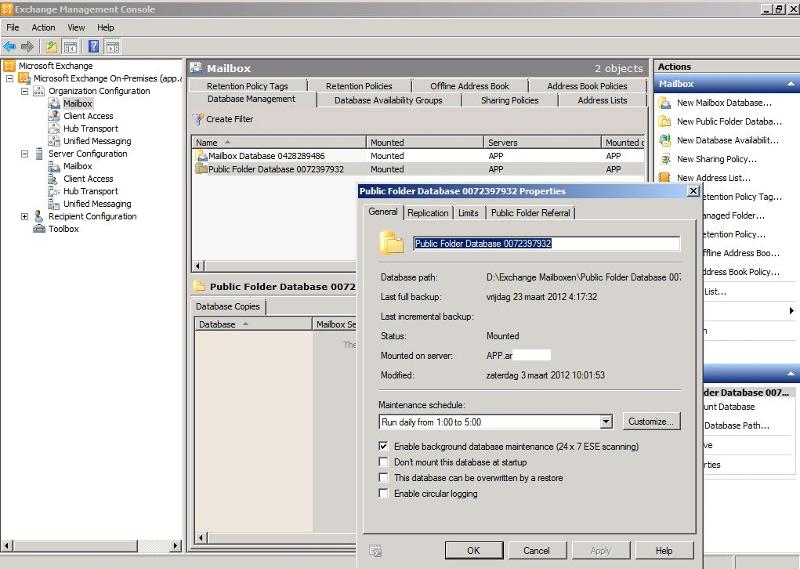Select the Microsoft Exchange root node
Viewport: 800px width, 569px height.
pos(56,66)
